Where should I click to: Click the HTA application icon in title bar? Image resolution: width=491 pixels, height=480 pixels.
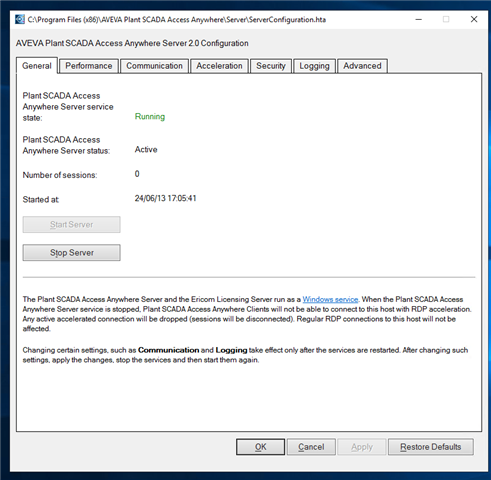point(20,19)
